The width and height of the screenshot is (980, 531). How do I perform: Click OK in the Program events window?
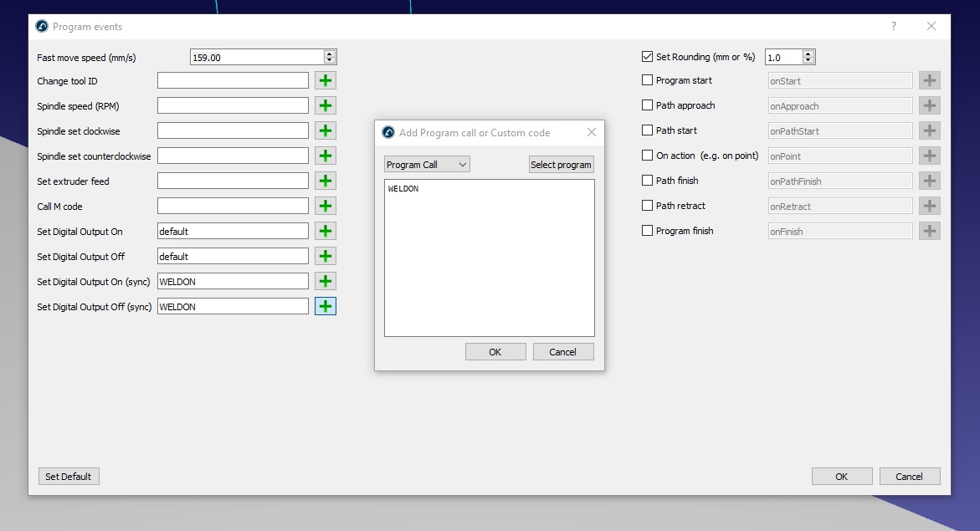(842, 476)
